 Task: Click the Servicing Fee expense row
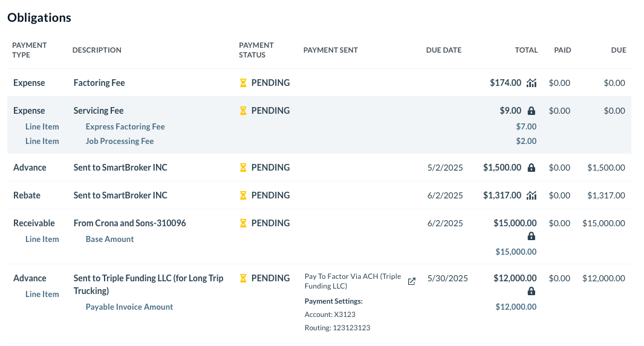pyautogui.click(x=99, y=111)
